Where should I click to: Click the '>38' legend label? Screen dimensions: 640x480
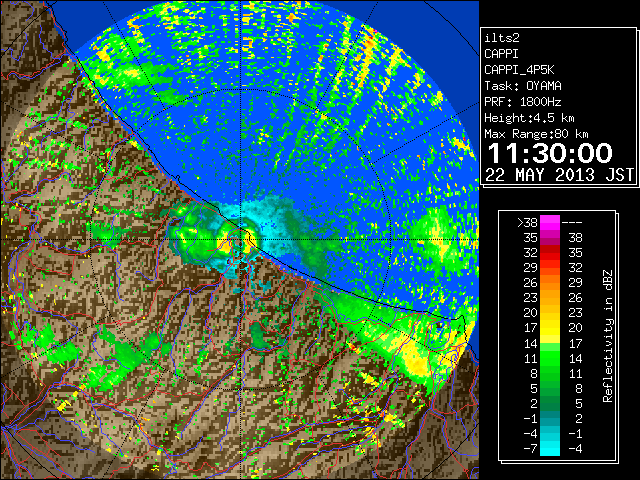click(x=527, y=223)
